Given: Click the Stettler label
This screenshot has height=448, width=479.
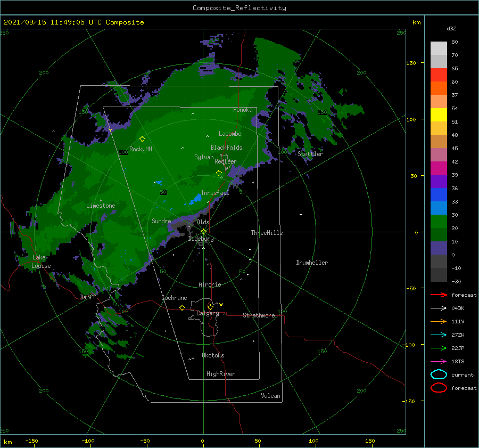Looking at the screenshot, I should point(310,154).
